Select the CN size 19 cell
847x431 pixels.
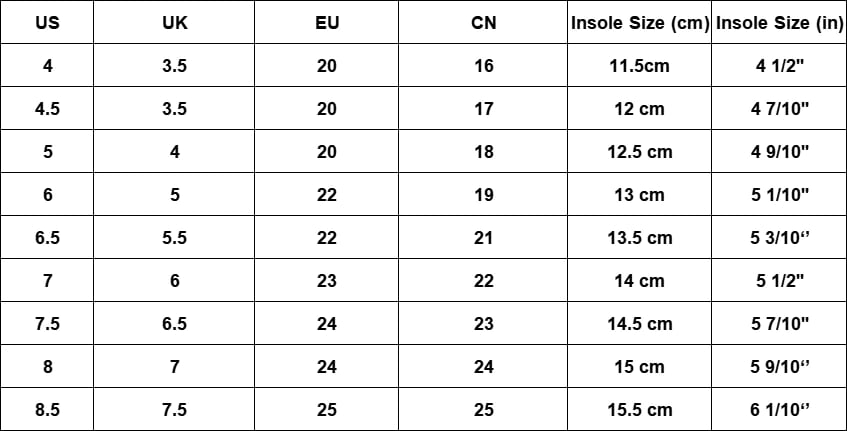pyautogui.click(x=483, y=195)
